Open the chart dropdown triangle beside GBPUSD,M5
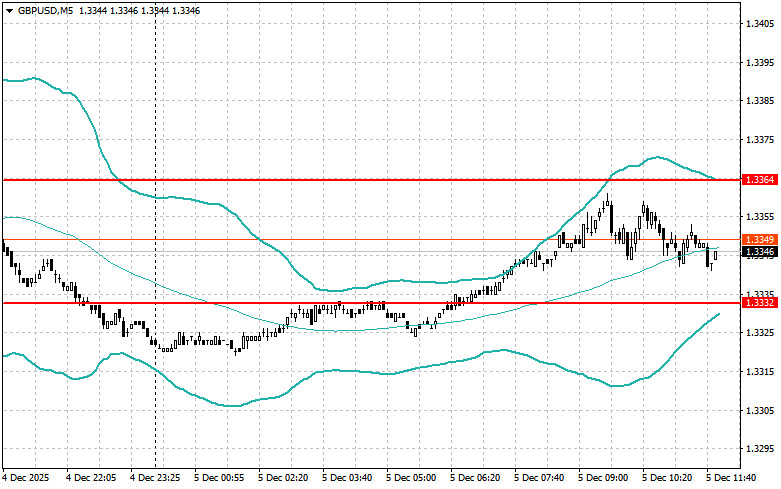 tap(9, 11)
